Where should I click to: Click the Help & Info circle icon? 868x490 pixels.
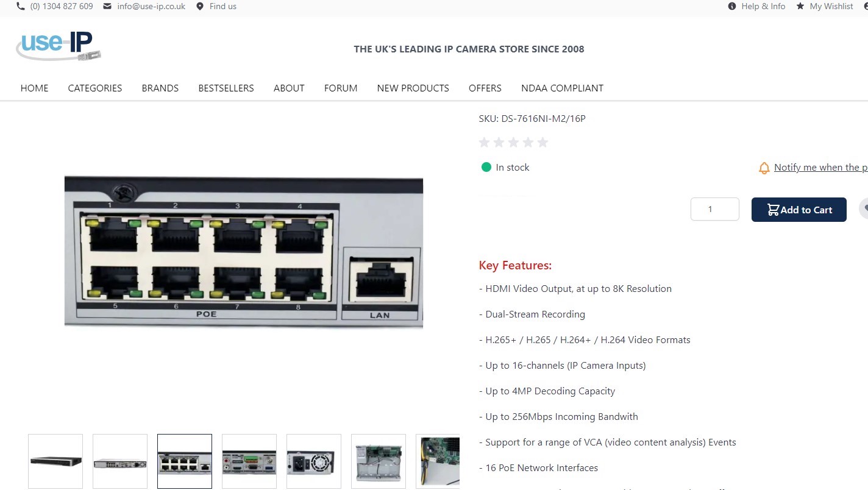pos(732,6)
